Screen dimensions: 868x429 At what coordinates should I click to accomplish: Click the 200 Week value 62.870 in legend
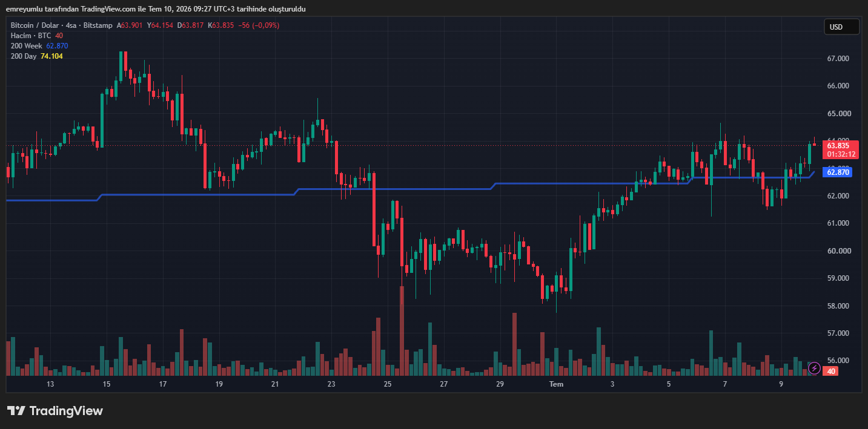57,46
